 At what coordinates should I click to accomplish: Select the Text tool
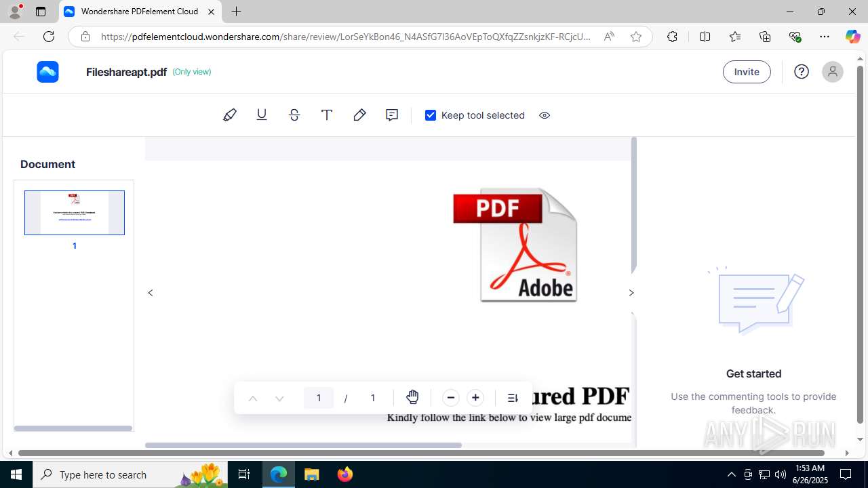[327, 115]
